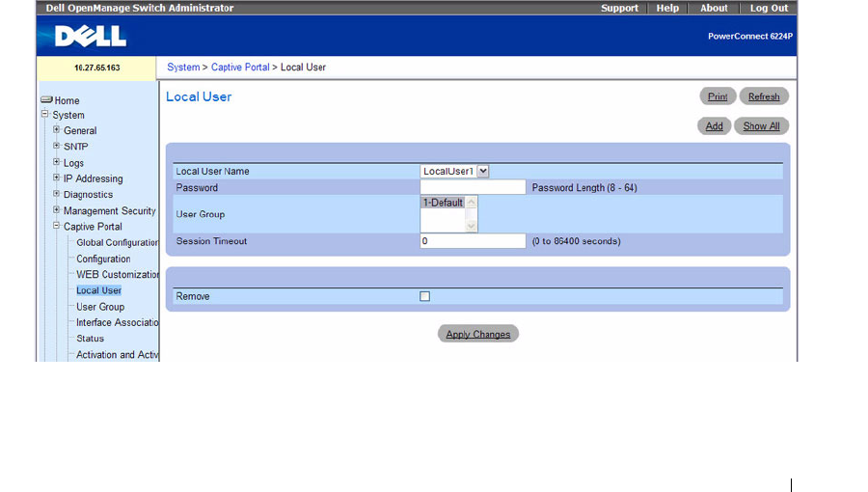This screenshot has height=492, width=868.
Task: Click the Apply Changes button
Action: [x=478, y=334]
